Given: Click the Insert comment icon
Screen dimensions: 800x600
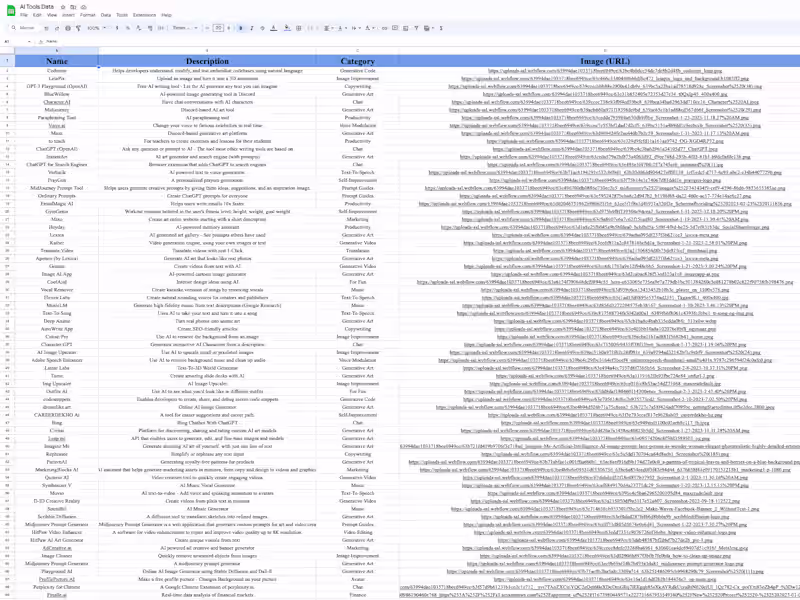Looking at the screenshot, I should [x=395, y=28].
